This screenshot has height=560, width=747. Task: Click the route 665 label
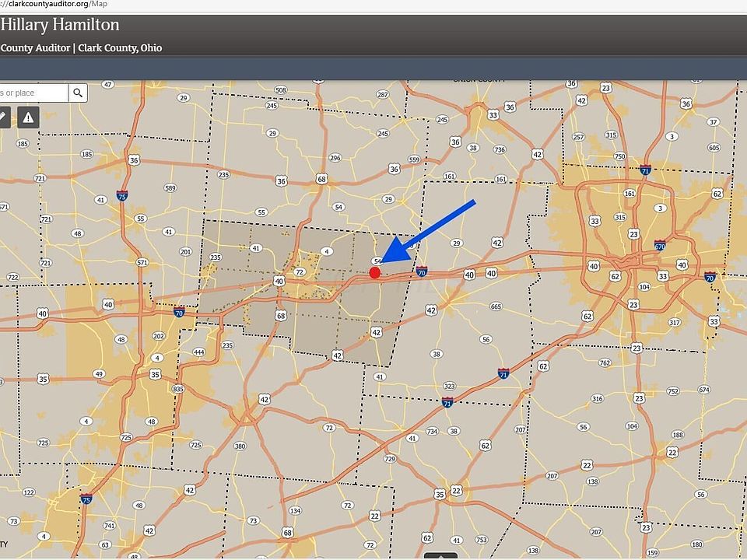pos(496,306)
